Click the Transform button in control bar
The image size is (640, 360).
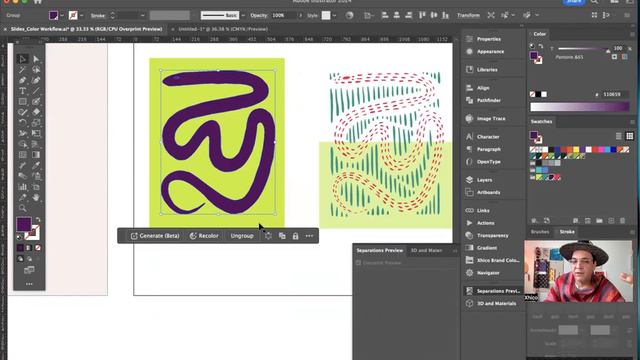click(468, 16)
